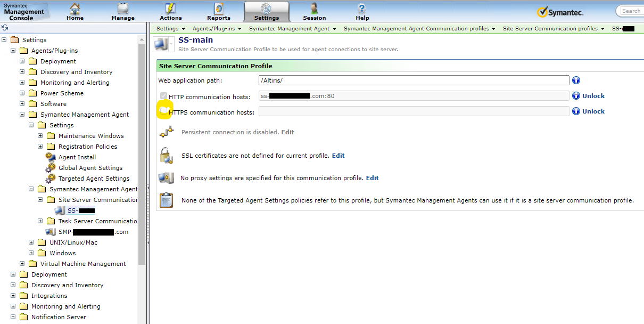The width and height of the screenshot is (644, 324).
Task: Expand the Registration Policies node
Action: pyautogui.click(x=40, y=147)
